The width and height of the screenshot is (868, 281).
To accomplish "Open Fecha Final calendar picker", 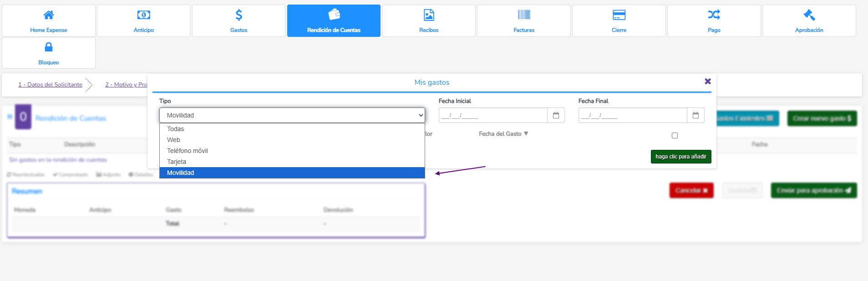I will [695, 116].
